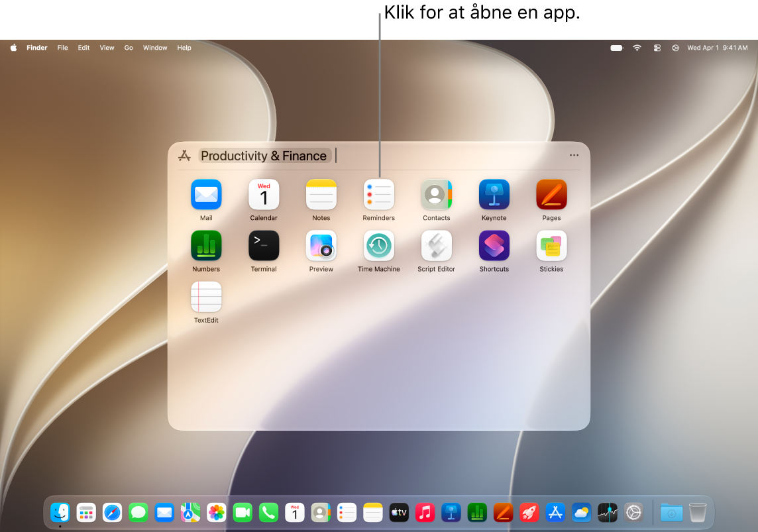The height and width of the screenshot is (532, 758).
Task: Open the Terminal app
Action: (264, 246)
